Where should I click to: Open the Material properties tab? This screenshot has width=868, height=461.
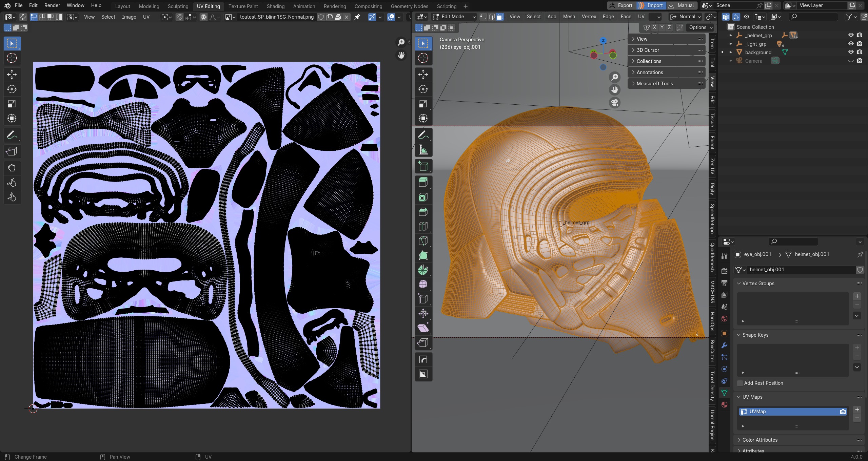point(725,405)
